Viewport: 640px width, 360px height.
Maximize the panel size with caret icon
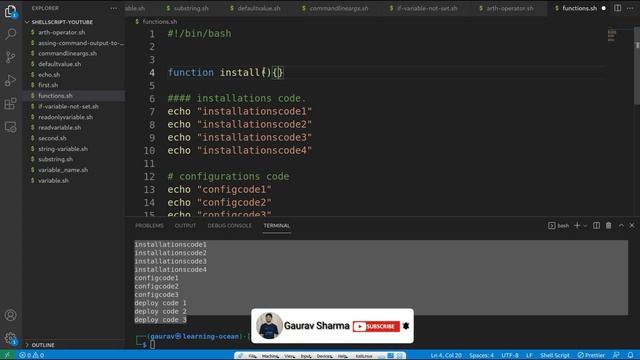pyautogui.click(x=621, y=225)
